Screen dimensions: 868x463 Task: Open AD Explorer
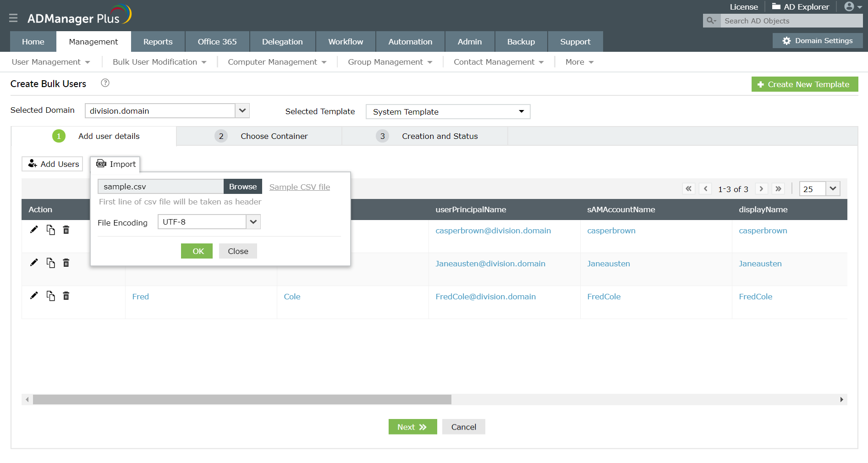(x=800, y=6)
